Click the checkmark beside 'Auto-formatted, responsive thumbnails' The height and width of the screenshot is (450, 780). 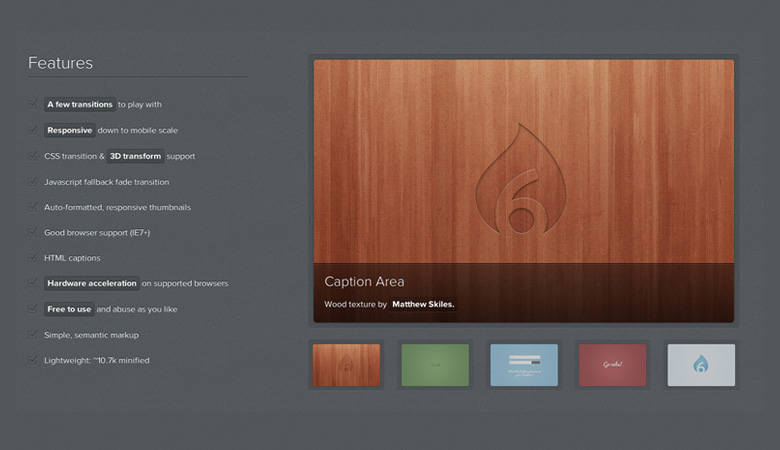click(33, 207)
